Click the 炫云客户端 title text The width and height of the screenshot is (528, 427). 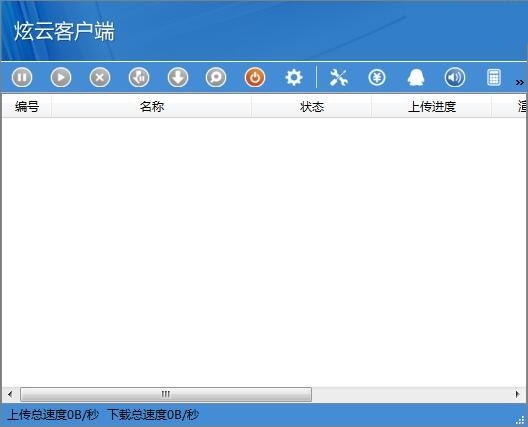tap(64, 31)
